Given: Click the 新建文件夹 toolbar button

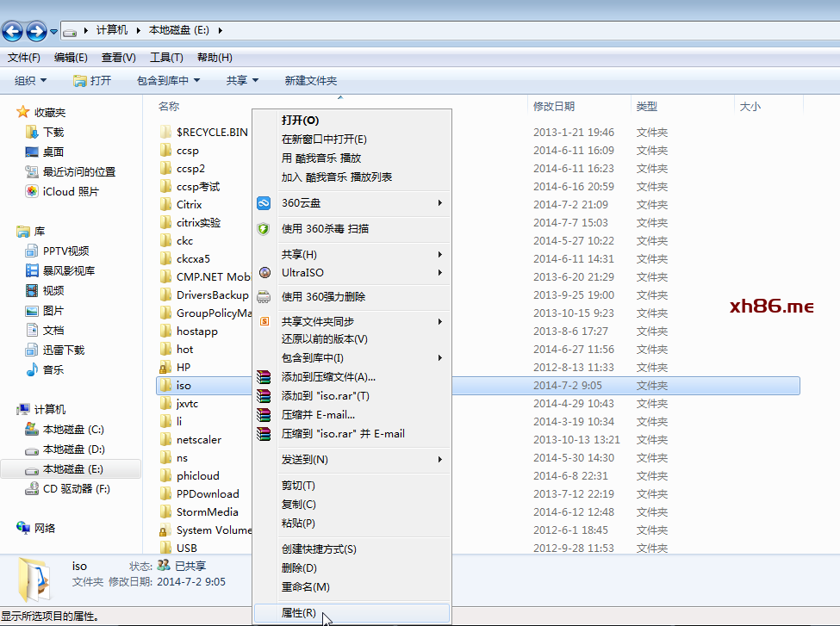Looking at the screenshot, I should [x=310, y=80].
